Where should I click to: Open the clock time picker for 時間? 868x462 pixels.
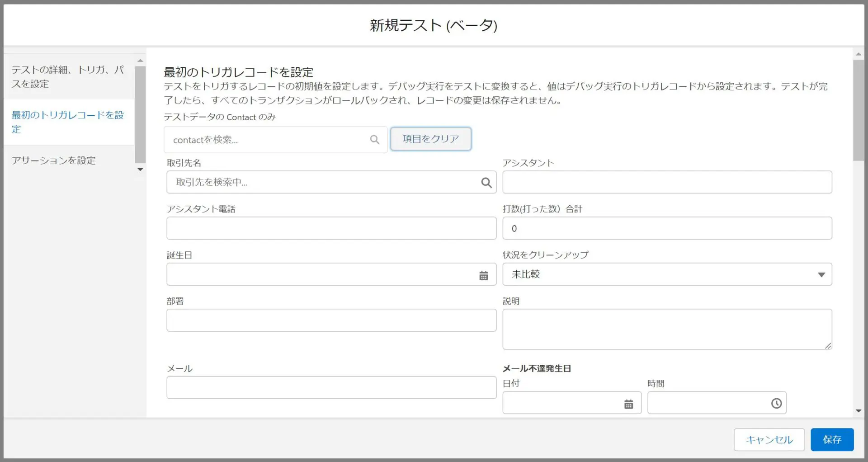coord(776,403)
